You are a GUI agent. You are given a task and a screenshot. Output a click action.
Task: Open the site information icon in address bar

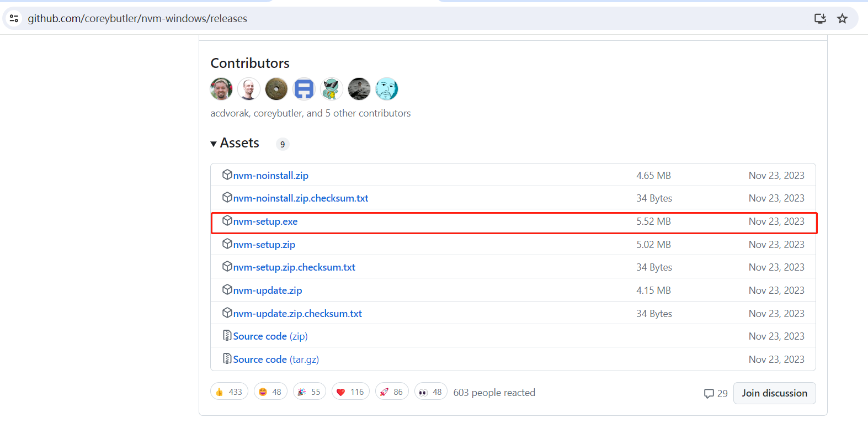point(14,18)
